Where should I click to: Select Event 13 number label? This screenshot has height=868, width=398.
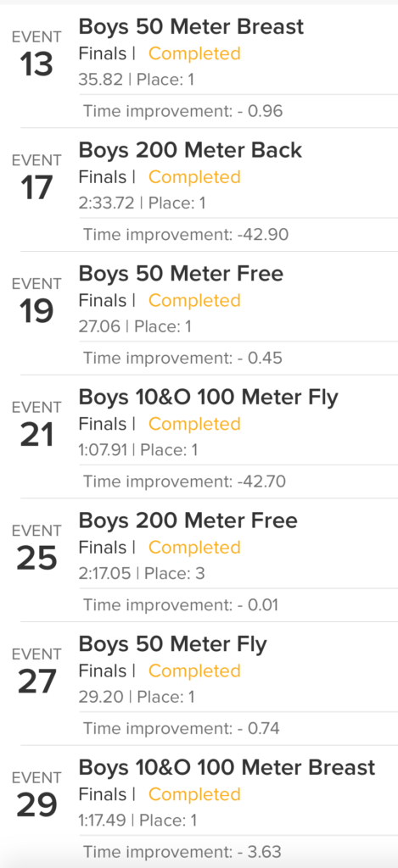36,65
